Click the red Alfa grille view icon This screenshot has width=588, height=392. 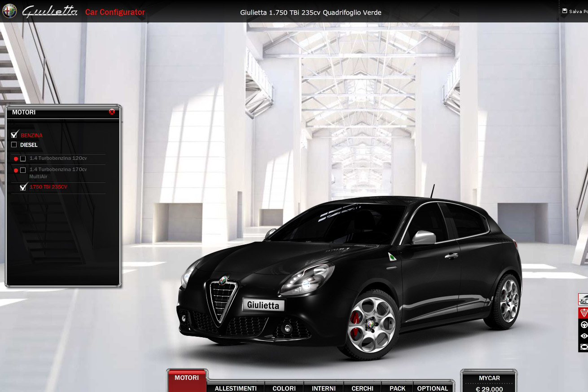(584, 313)
